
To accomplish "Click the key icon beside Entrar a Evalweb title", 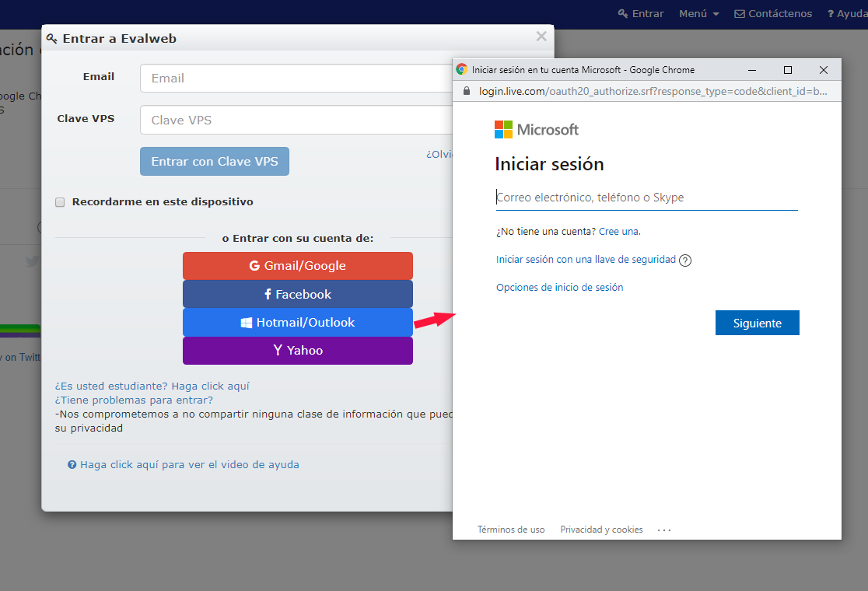I will coord(52,39).
